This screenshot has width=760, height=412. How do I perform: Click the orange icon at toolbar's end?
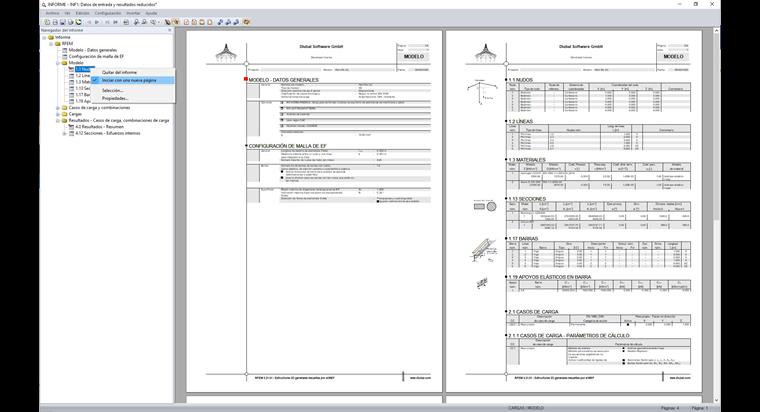click(247, 22)
